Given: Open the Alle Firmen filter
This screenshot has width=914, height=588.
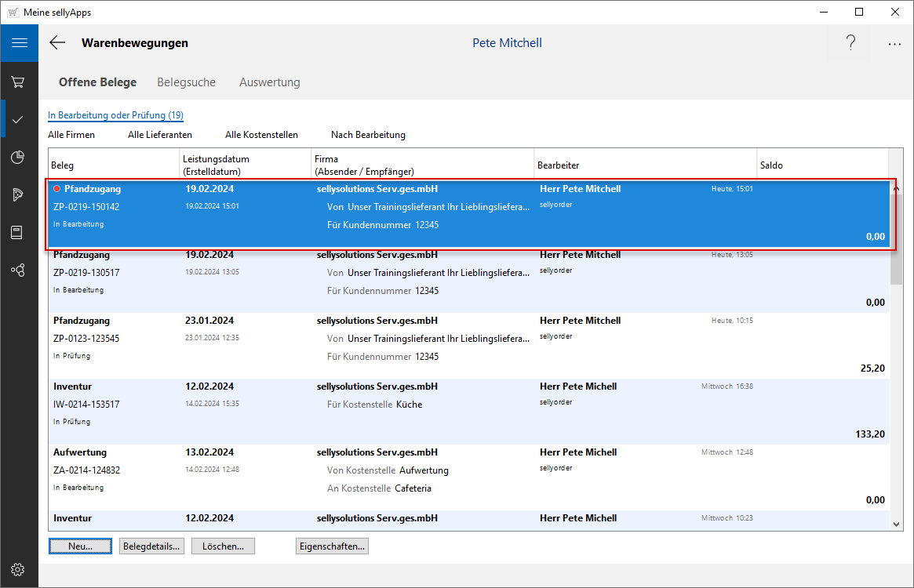Looking at the screenshot, I should pyautogui.click(x=71, y=135).
